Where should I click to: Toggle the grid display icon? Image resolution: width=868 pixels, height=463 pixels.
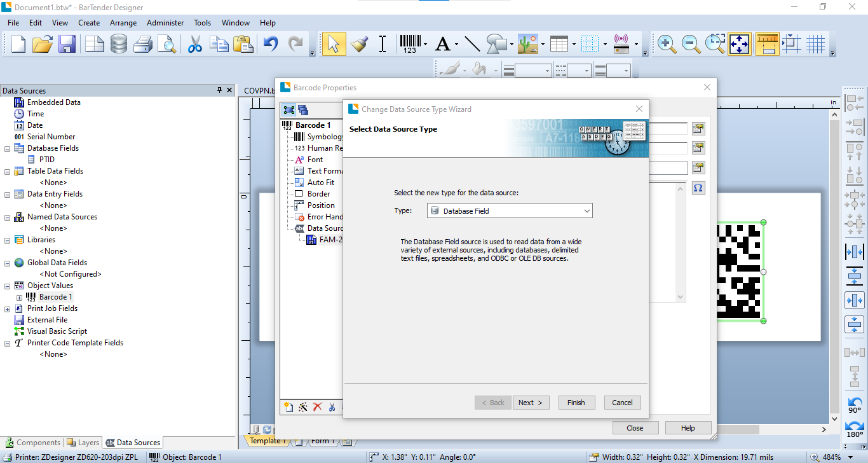[x=816, y=44]
